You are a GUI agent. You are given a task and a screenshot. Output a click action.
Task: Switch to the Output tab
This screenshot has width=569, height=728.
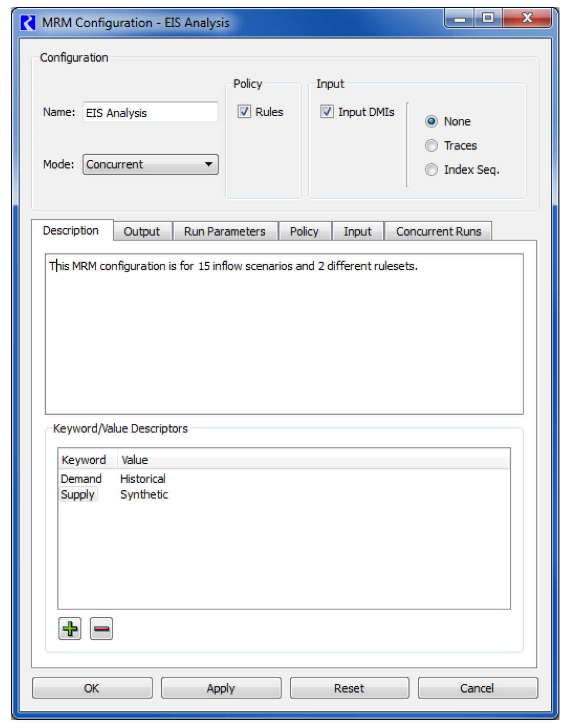click(x=142, y=231)
